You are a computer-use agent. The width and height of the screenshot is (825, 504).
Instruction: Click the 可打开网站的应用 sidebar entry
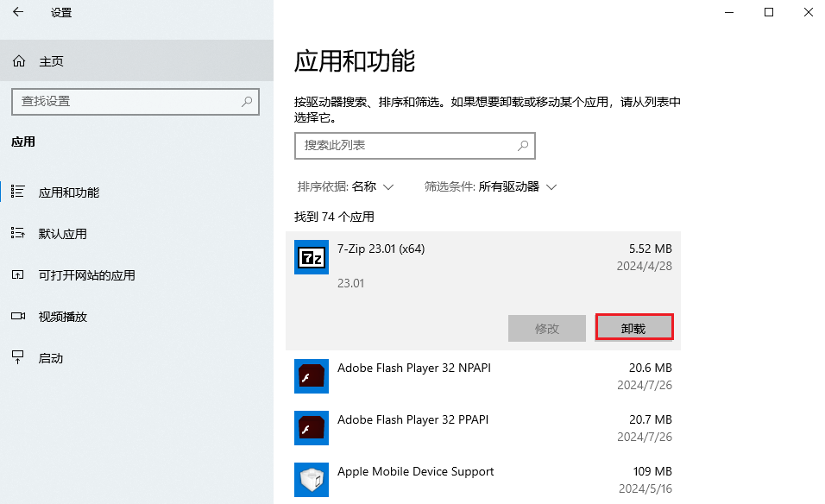coord(66,274)
